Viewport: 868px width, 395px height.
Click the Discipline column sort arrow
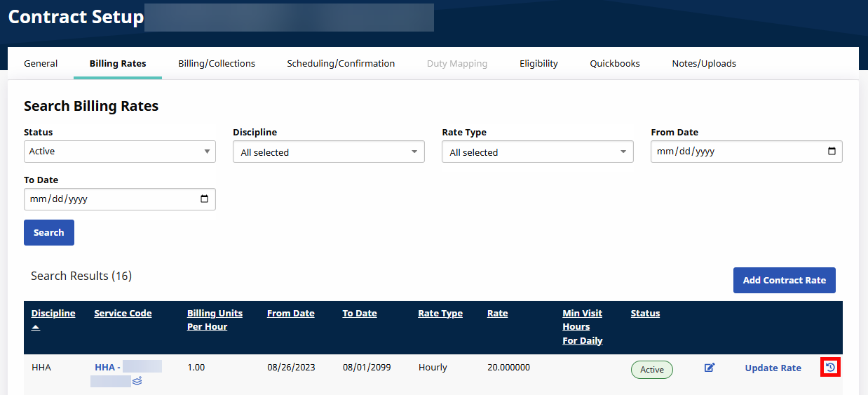point(36,328)
